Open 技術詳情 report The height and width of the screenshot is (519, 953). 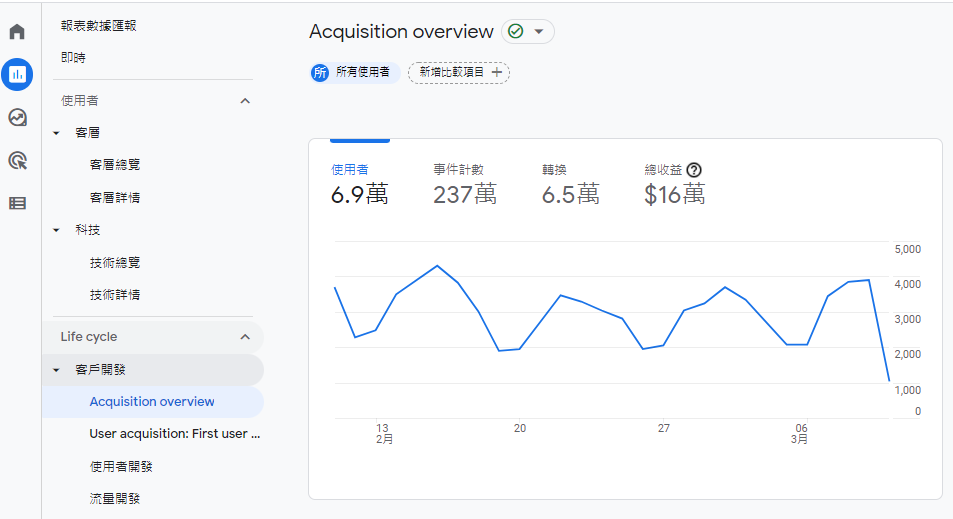115,295
